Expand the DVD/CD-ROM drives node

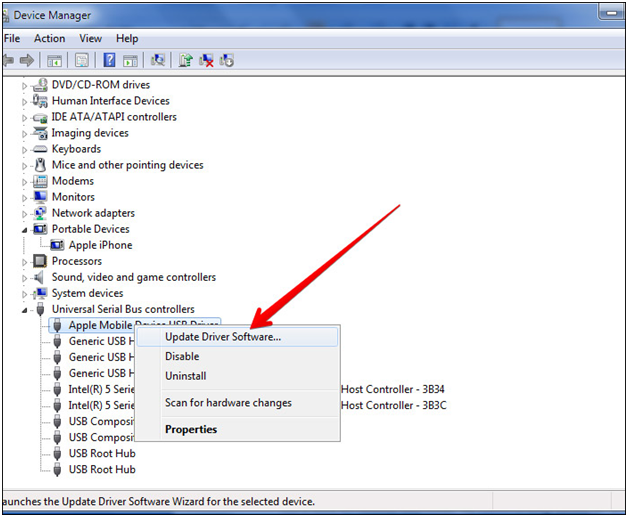(x=25, y=85)
